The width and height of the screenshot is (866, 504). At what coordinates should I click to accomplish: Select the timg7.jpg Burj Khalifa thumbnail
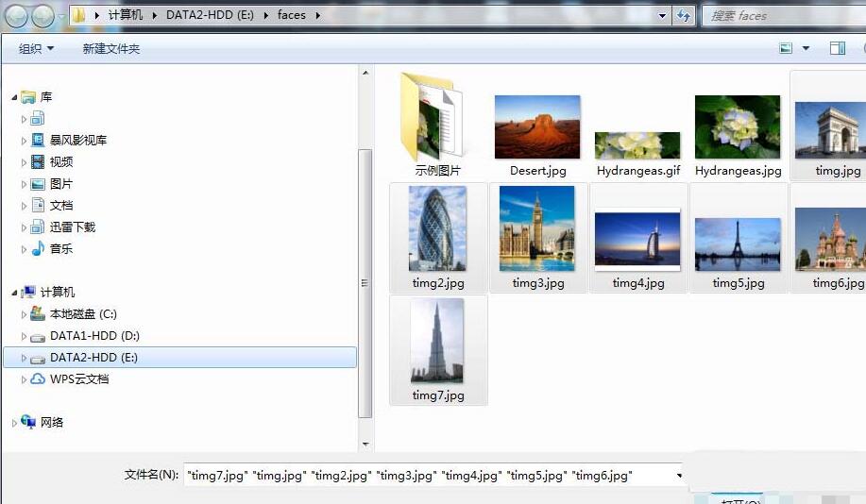[437, 341]
